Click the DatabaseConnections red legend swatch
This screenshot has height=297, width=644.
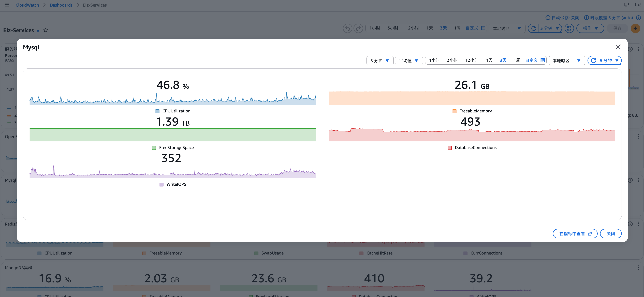[x=450, y=148]
